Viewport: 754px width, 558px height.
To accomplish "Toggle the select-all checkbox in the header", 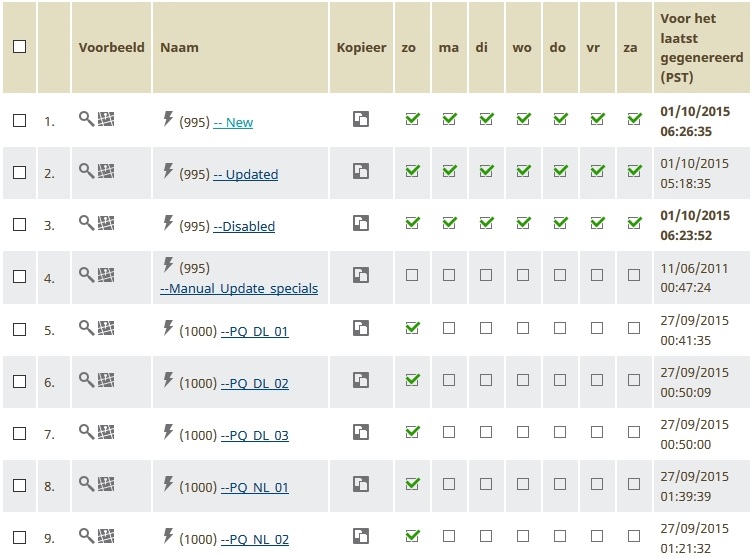I will pyautogui.click(x=20, y=47).
